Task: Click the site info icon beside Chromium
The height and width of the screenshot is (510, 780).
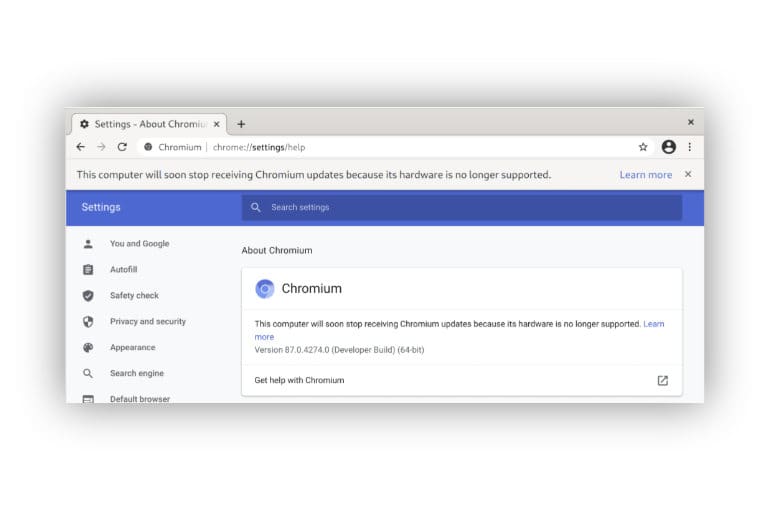Action: 148,147
